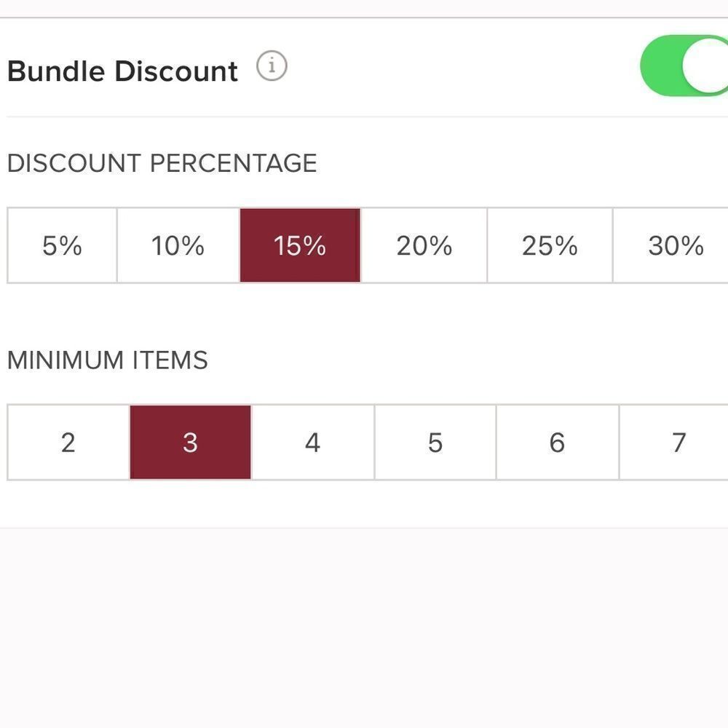Pick 7 as minimum items

pyautogui.click(x=674, y=442)
